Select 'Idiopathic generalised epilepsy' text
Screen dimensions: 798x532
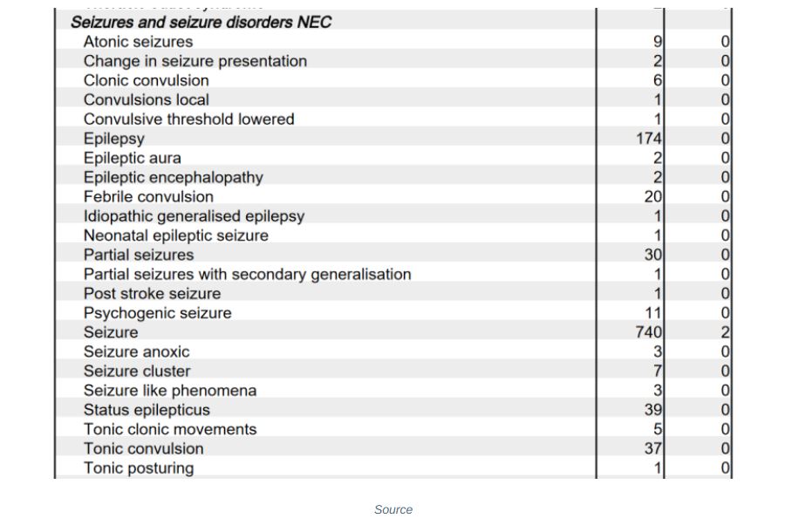coord(194,216)
